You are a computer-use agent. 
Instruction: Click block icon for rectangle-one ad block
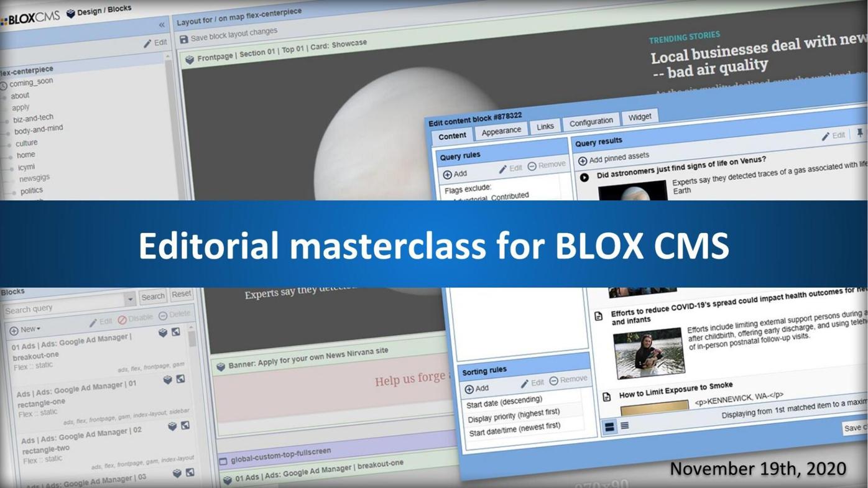pos(167,380)
